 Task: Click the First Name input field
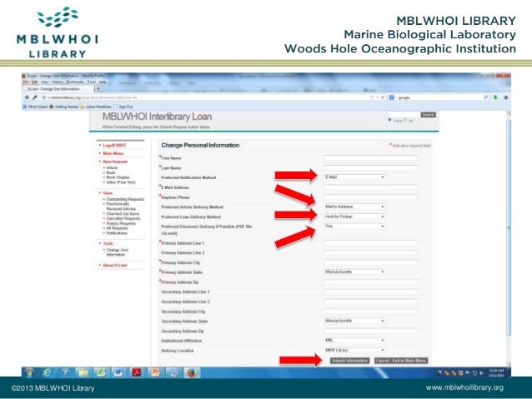371,158
